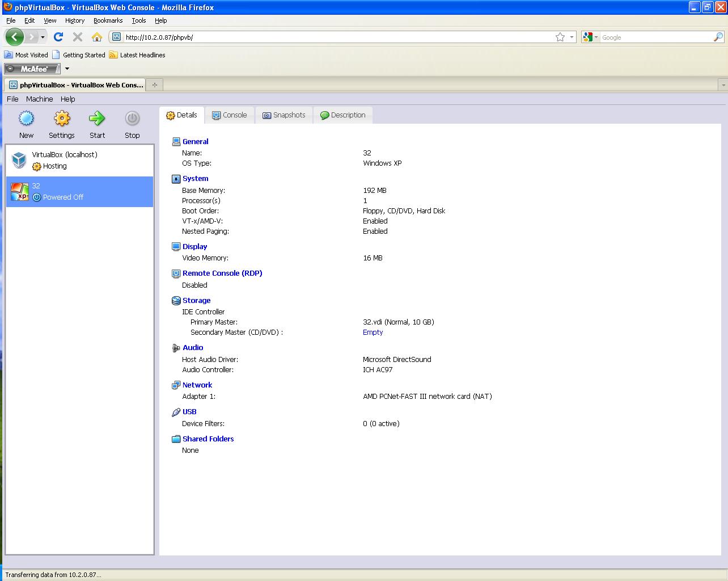This screenshot has width=728, height=581.
Task: Bookmark this page with the star icon
Action: coord(560,37)
